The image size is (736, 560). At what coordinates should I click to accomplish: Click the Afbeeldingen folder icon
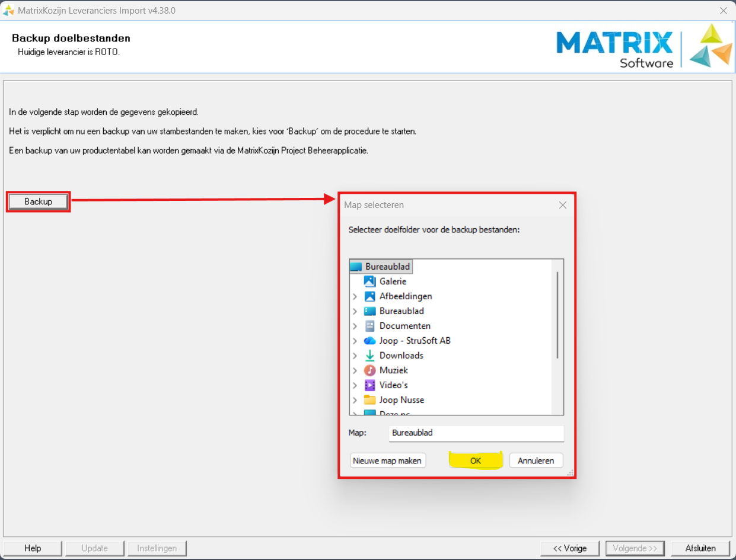(370, 296)
